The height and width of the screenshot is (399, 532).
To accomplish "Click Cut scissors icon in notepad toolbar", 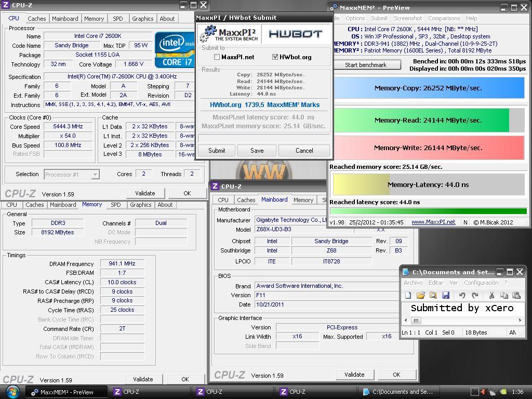I will 491,295.
